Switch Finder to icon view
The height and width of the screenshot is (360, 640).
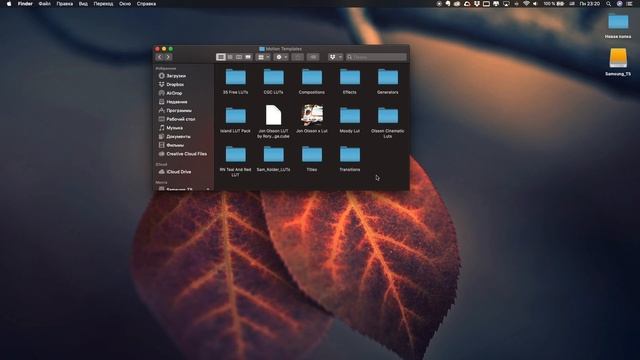click(x=221, y=57)
